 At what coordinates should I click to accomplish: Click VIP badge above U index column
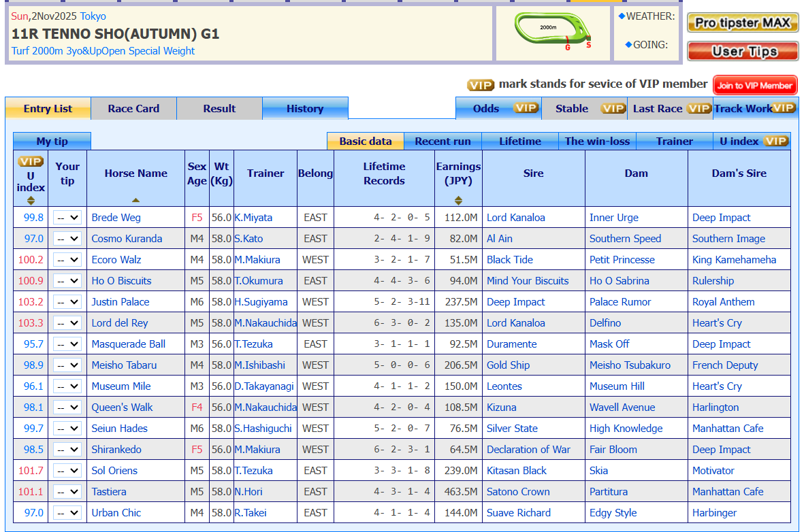(x=31, y=161)
